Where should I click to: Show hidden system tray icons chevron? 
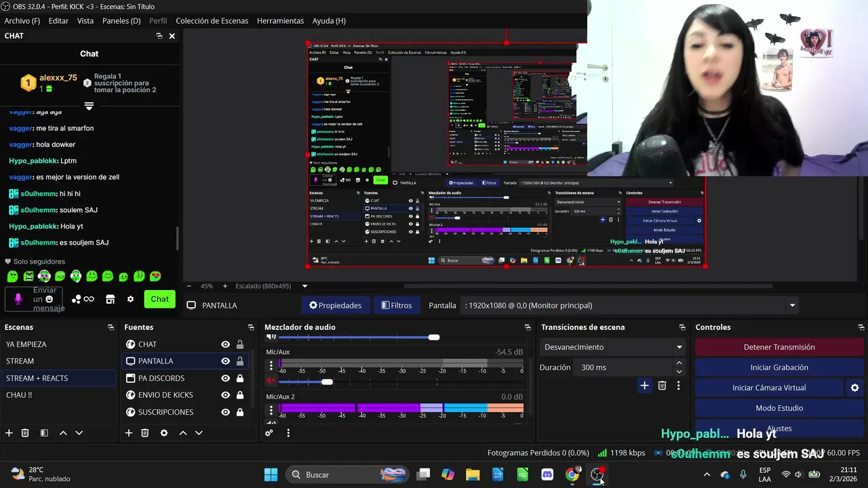[x=707, y=474]
